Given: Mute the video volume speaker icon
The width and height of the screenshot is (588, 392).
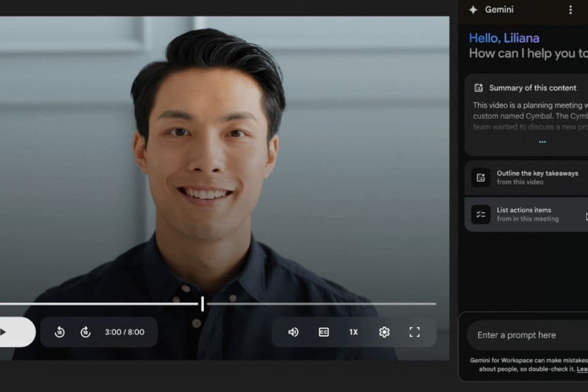Looking at the screenshot, I should (x=293, y=332).
